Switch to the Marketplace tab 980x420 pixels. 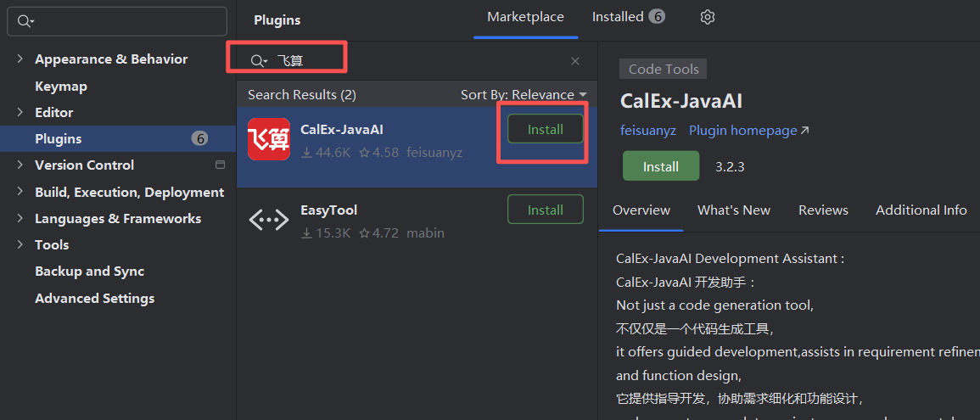pos(525,17)
